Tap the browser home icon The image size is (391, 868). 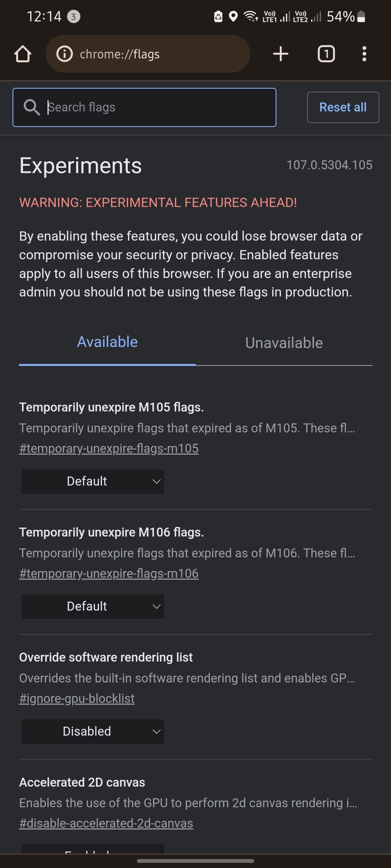23,54
